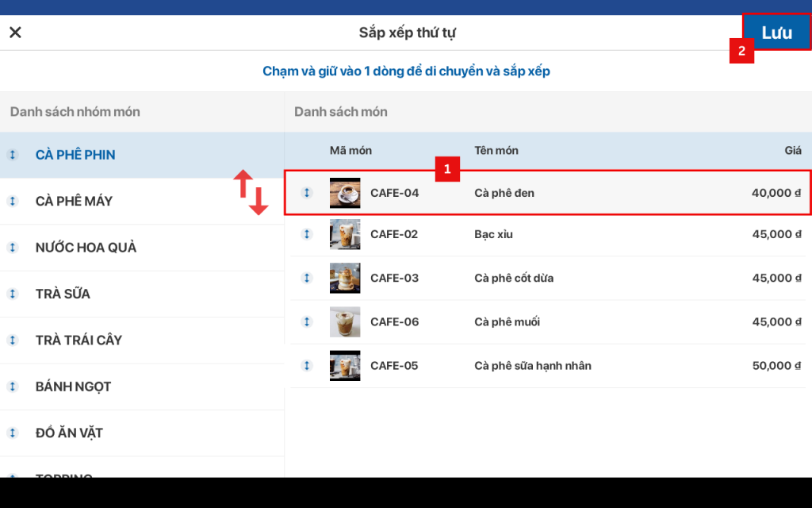Close the Sắp xếp thứ tự screen
Viewport: 812px width, 508px height.
(15, 33)
